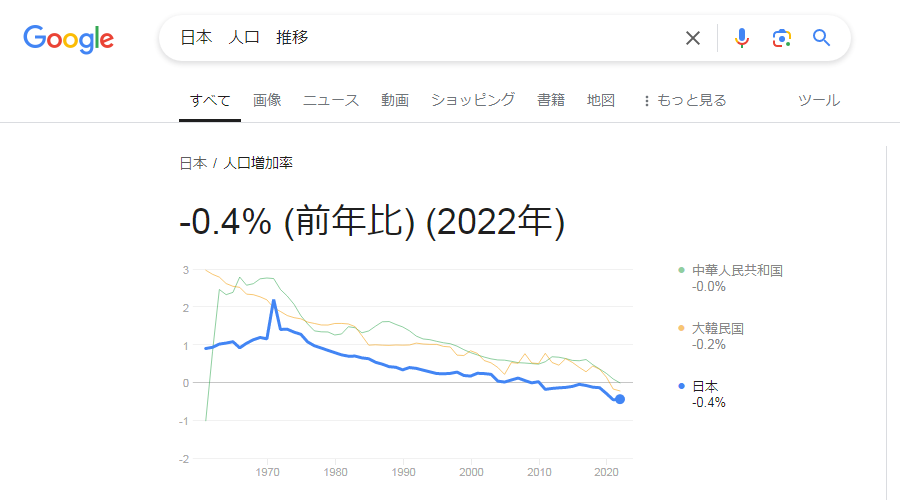
Task: Click the blue 日本 legend dot
Action: [x=681, y=386]
